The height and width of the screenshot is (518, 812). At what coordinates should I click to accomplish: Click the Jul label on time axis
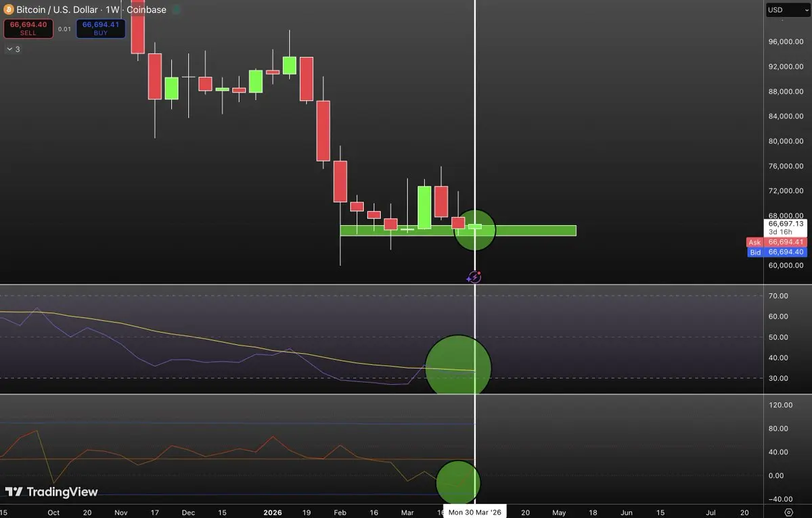pos(711,513)
